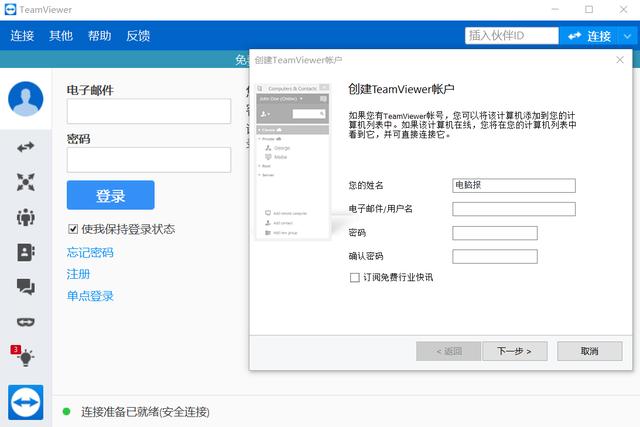Click the 连接准备已就绪(安全连接) status text
Viewport: 640px width, 427px height.
(145, 412)
